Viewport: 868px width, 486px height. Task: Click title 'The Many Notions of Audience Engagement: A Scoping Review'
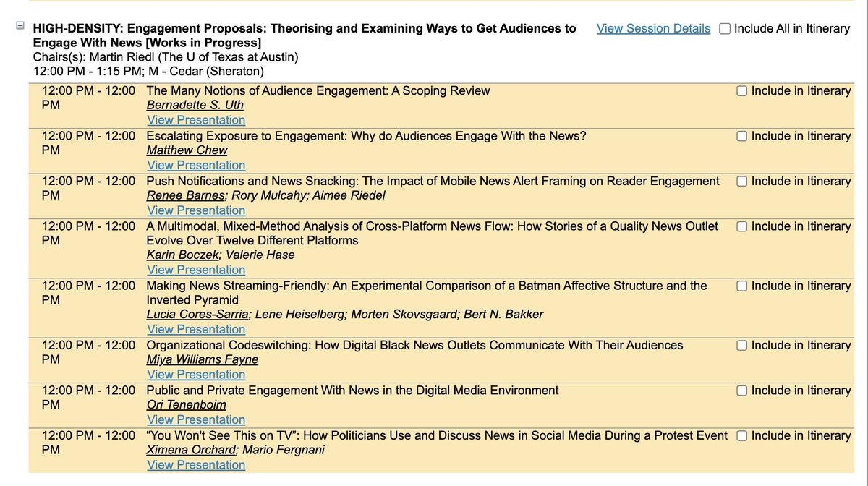click(318, 91)
